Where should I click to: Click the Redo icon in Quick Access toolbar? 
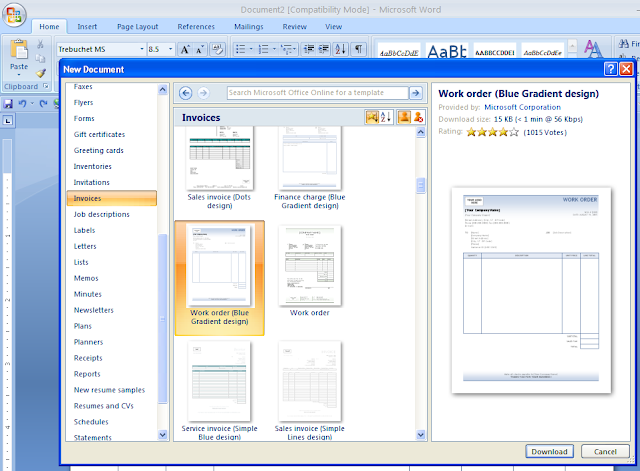pyautogui.click(x=43, y=104)
